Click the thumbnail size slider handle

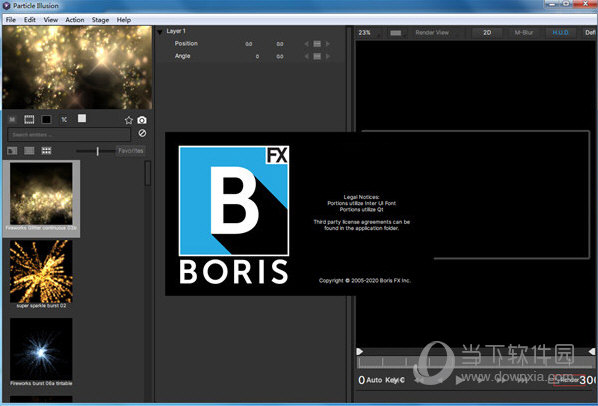coord(98,151)
